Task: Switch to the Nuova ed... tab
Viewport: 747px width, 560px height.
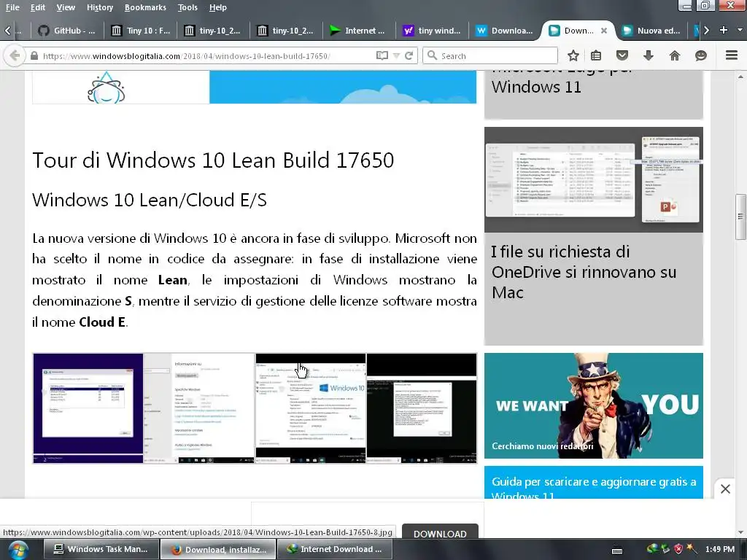Action: (653, 31)
